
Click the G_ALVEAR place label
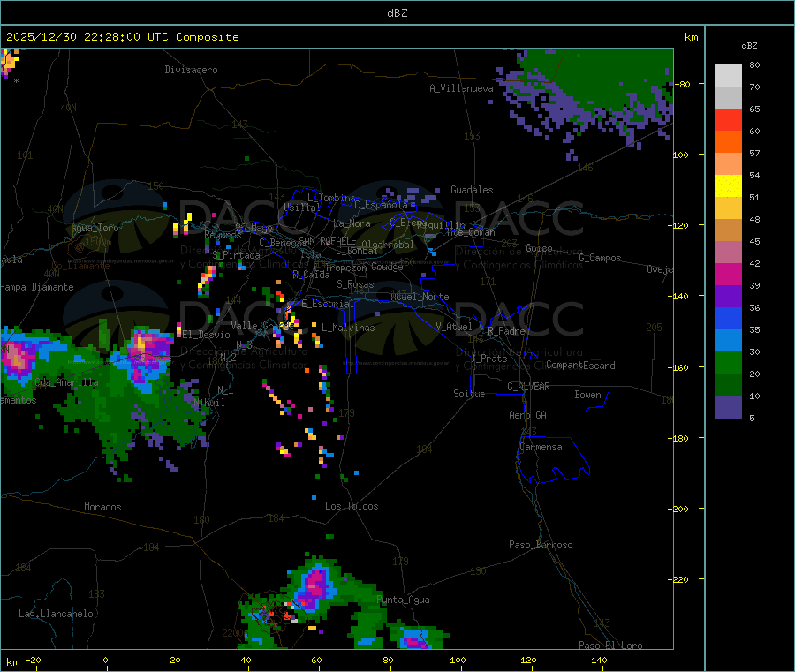tap(528, 387)
